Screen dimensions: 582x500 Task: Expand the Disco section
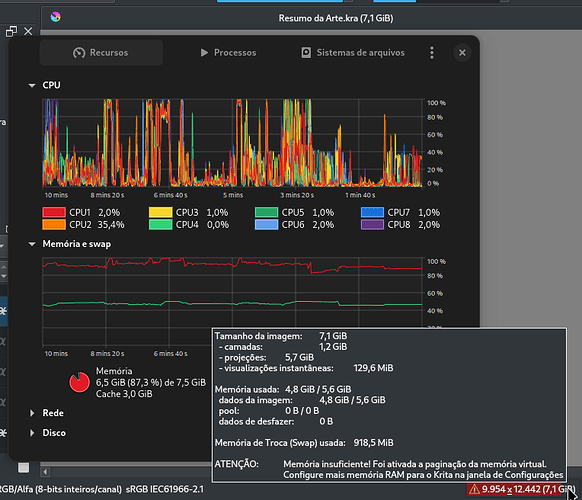coord(32,433)
